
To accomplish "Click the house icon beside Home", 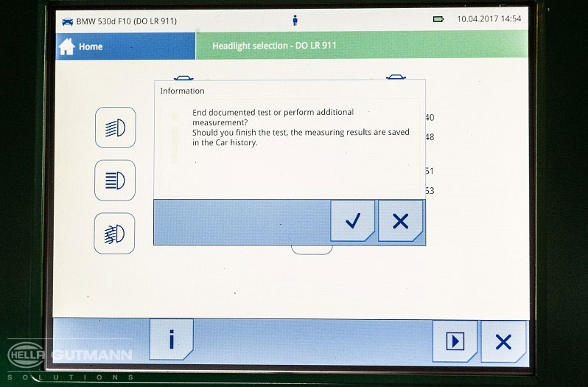I will pyautogui.click(x=67, y=46).
